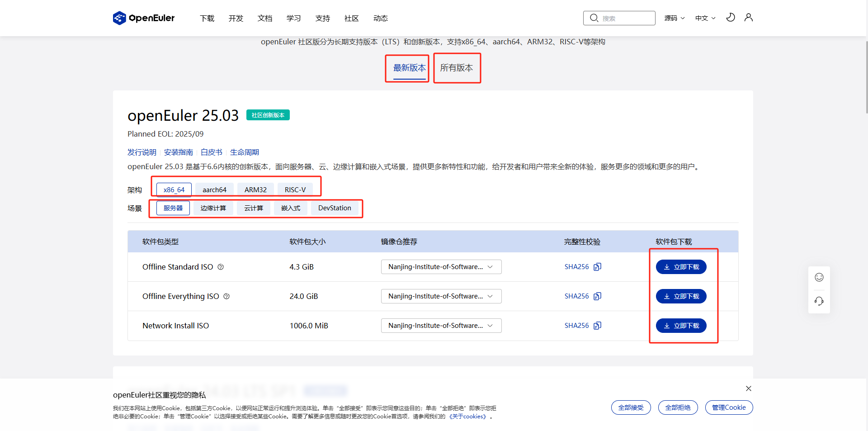Download Offline Standard ISO now
Screen dimensions: 868x431
tap(681, 267)
